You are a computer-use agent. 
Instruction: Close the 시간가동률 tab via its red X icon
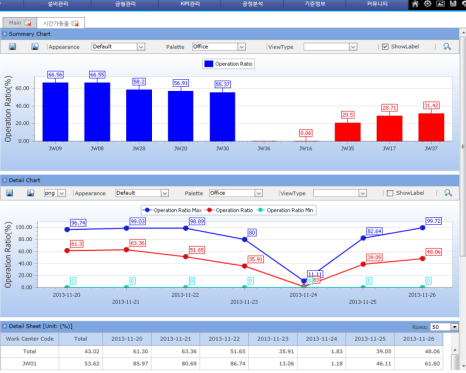[x=75, y=23]
